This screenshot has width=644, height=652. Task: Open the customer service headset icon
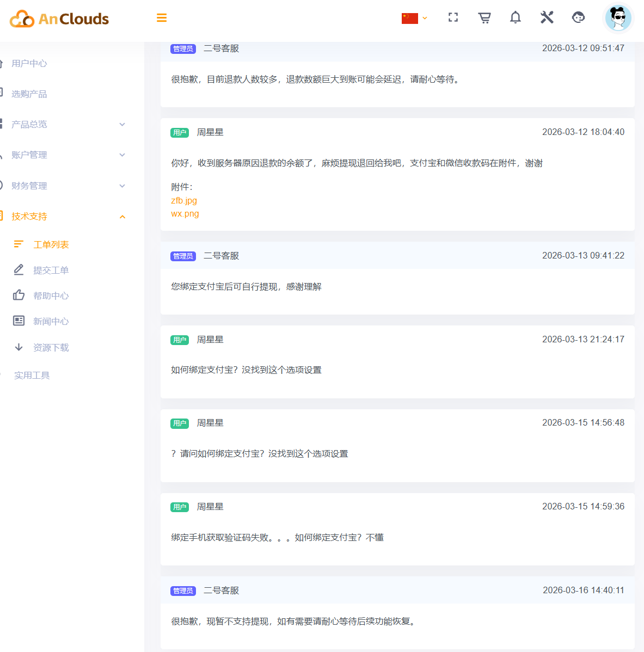(578, 17)
